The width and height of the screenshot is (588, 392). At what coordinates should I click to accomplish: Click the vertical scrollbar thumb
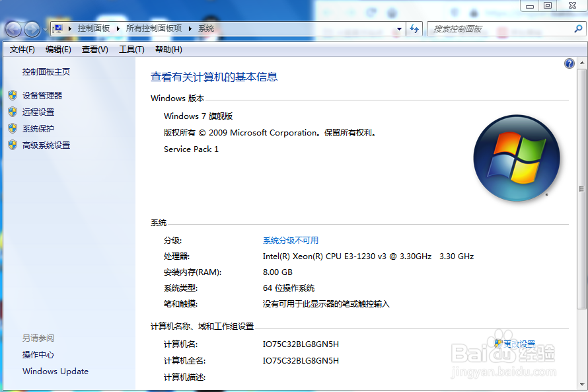coord(582,189)
